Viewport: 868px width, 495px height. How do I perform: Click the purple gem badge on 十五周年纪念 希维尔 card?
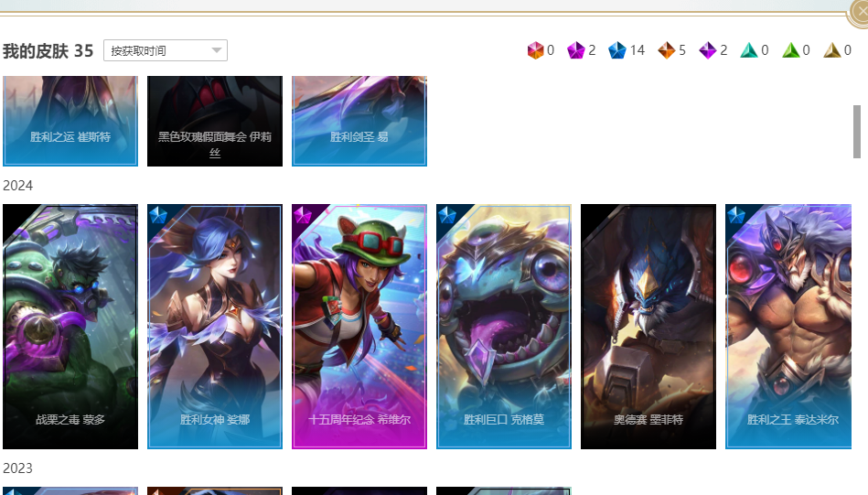tap(303, 215)
